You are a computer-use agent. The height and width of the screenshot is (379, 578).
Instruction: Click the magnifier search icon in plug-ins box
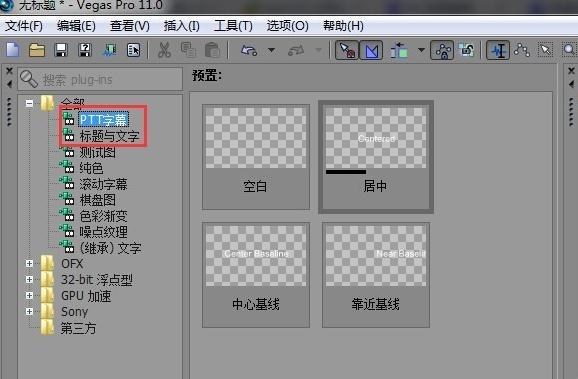(x=28, y=79)
